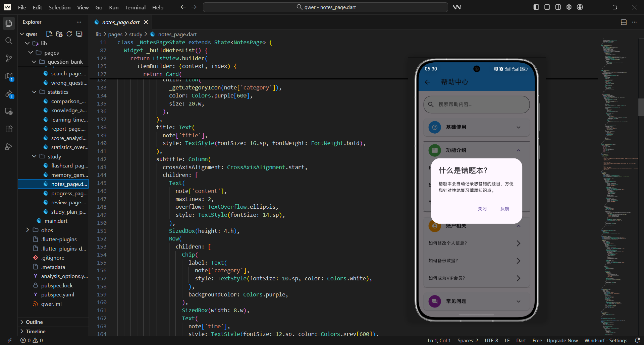The width and height of the screenshot is (644, 345).
Task: Create a new file in the Explorer
Action: [49, 34]
